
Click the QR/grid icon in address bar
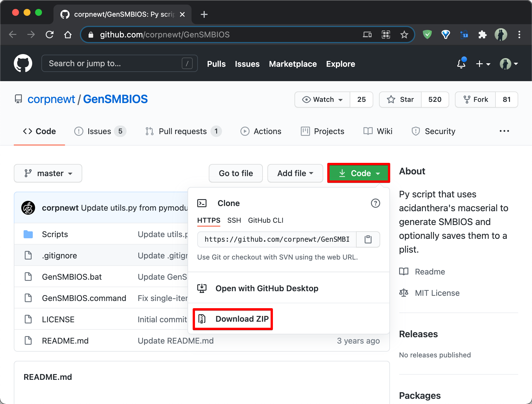point(386,35)
